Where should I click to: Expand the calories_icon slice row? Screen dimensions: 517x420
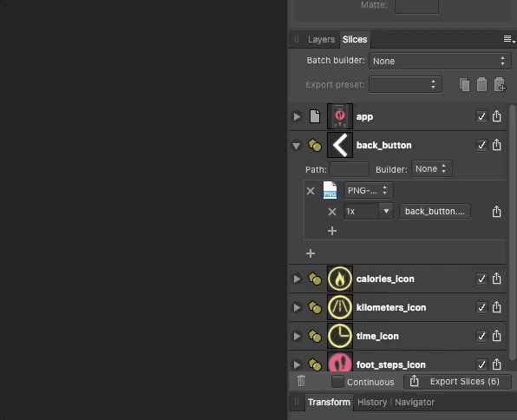coord(297,279)
